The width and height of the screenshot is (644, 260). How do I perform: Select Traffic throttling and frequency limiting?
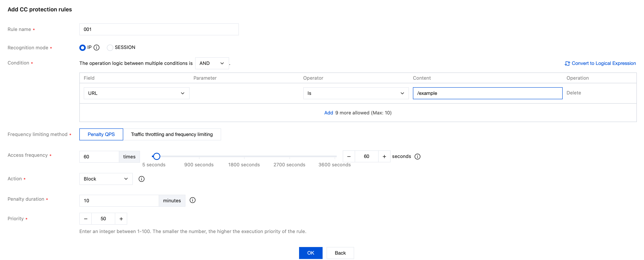click(172, 134)
